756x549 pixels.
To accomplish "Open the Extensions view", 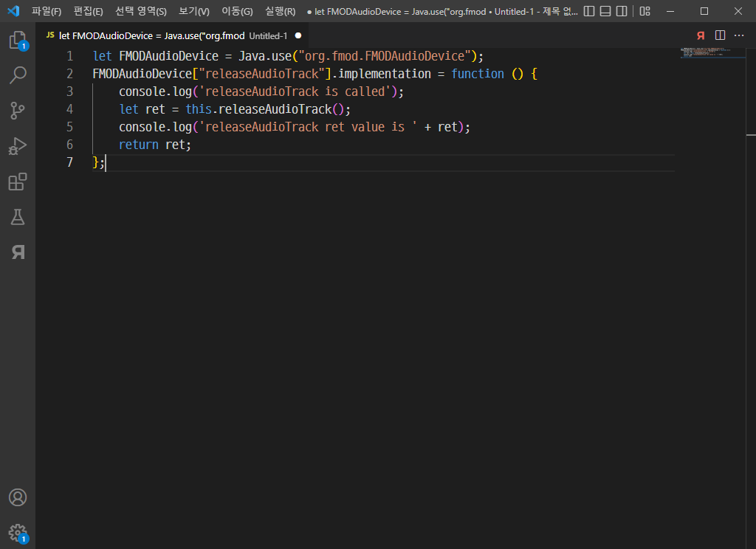I will click(x=17, y=182).
